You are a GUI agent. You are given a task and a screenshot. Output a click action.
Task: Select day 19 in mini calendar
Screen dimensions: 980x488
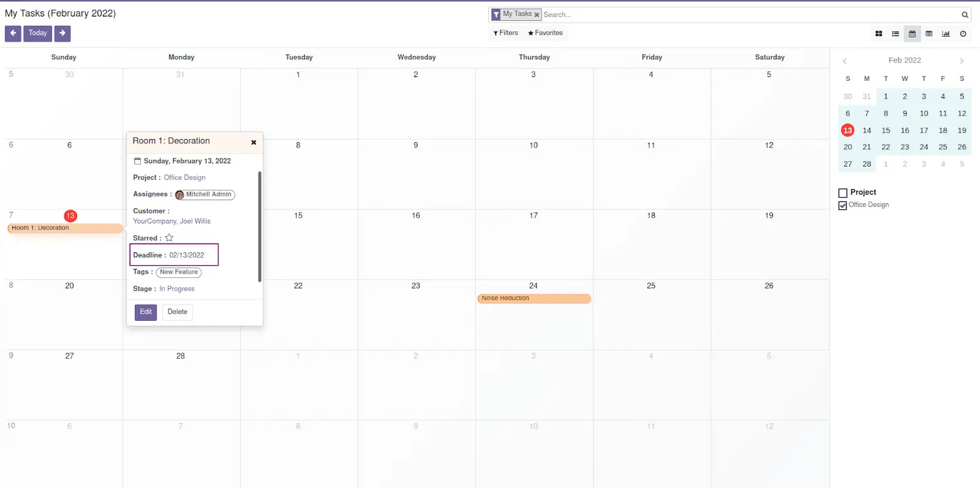(x=962, y=130)
